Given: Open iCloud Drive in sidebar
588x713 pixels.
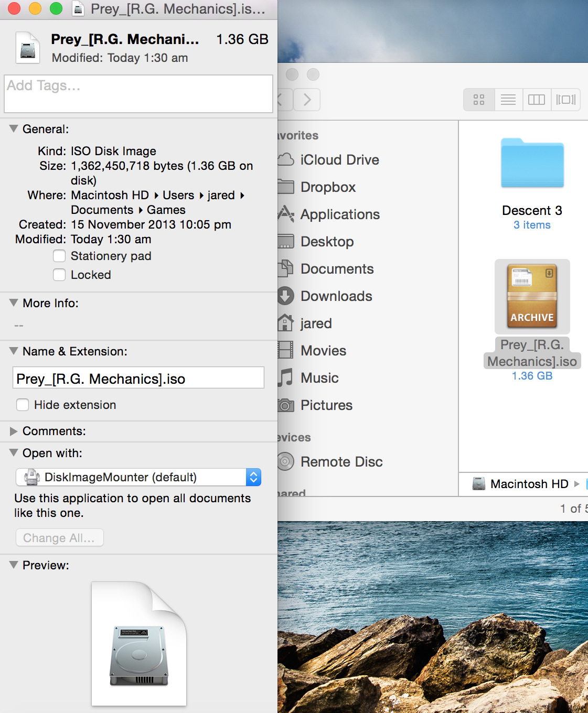Looking at the screenshot, I should [339, 160].
